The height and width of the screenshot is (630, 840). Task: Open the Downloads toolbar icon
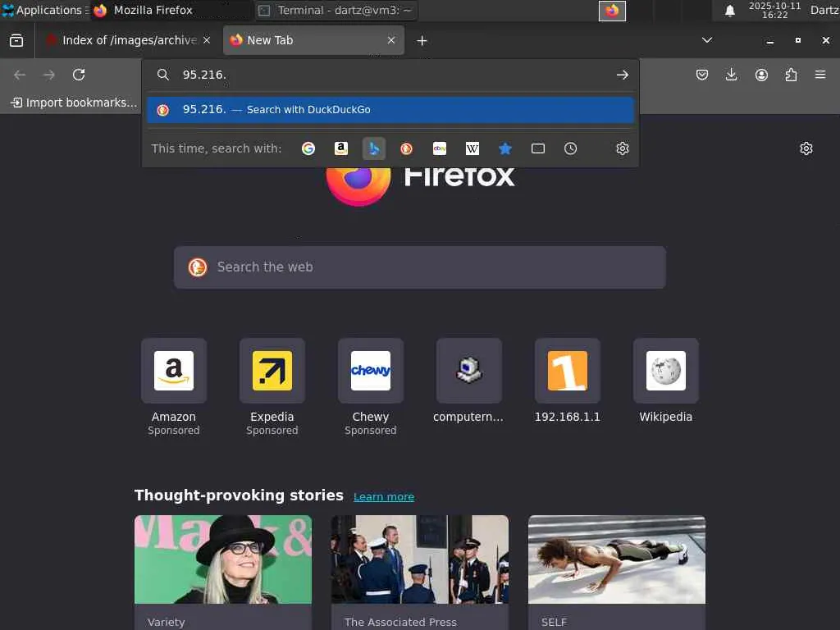click(731, 75)
